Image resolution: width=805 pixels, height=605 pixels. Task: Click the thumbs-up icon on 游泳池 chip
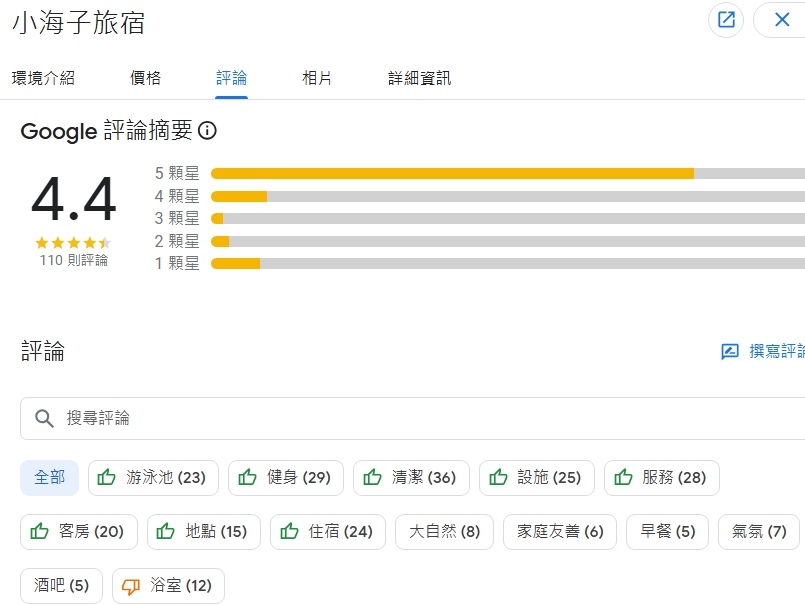coord(107,478)
